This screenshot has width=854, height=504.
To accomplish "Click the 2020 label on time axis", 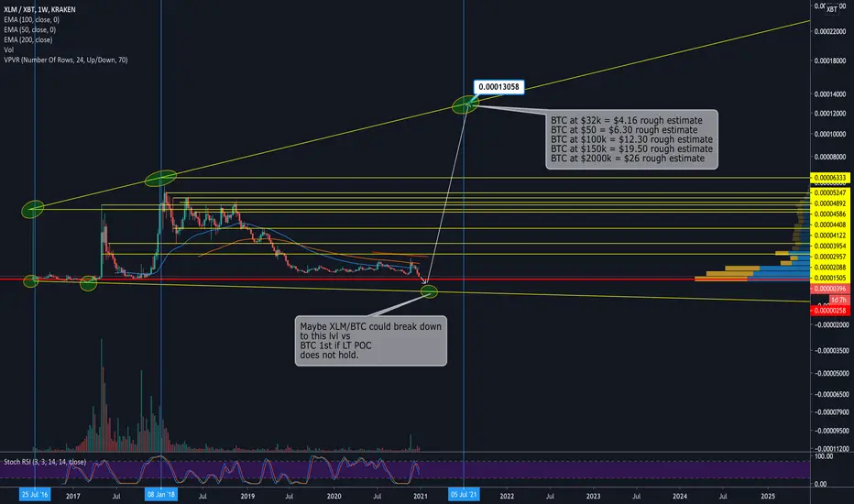I will point(334,497).
